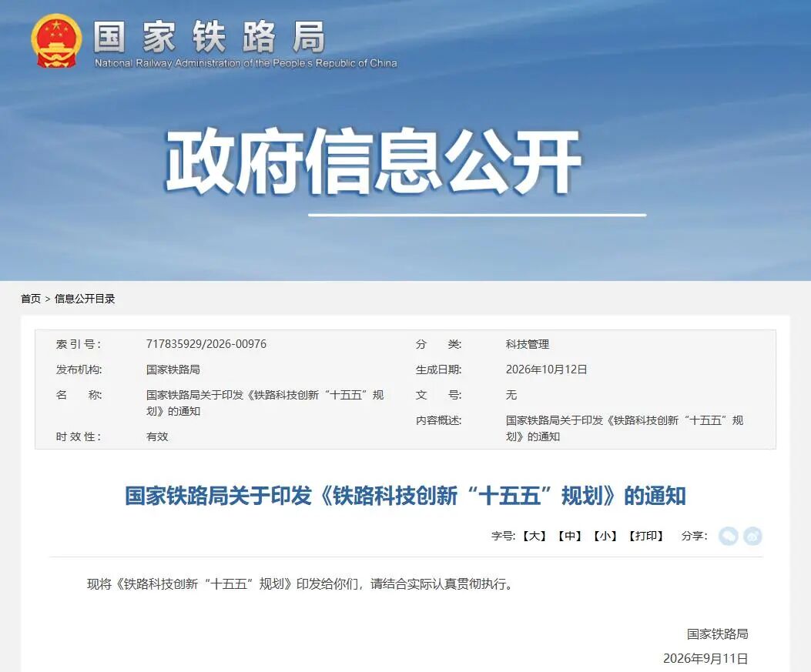Click the 政府信息公开 banner heading
The width and height of the screenshot is (811, 672).
coord(374,162)
